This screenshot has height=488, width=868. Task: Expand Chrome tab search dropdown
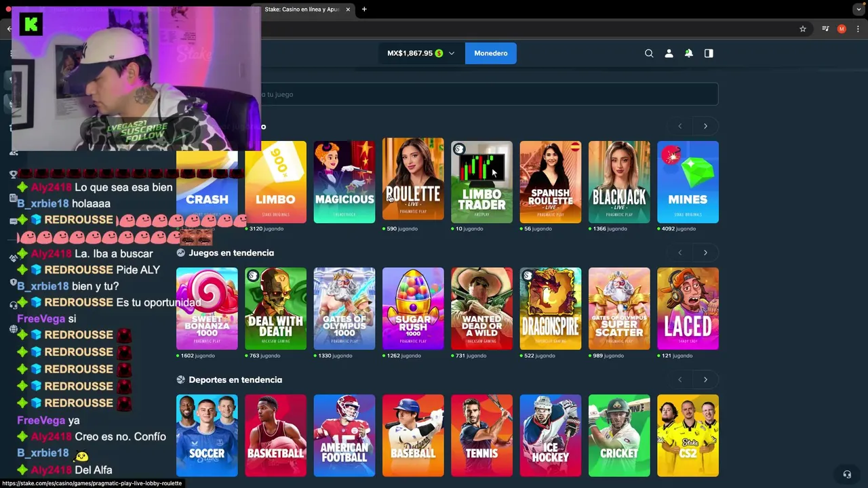859,9
